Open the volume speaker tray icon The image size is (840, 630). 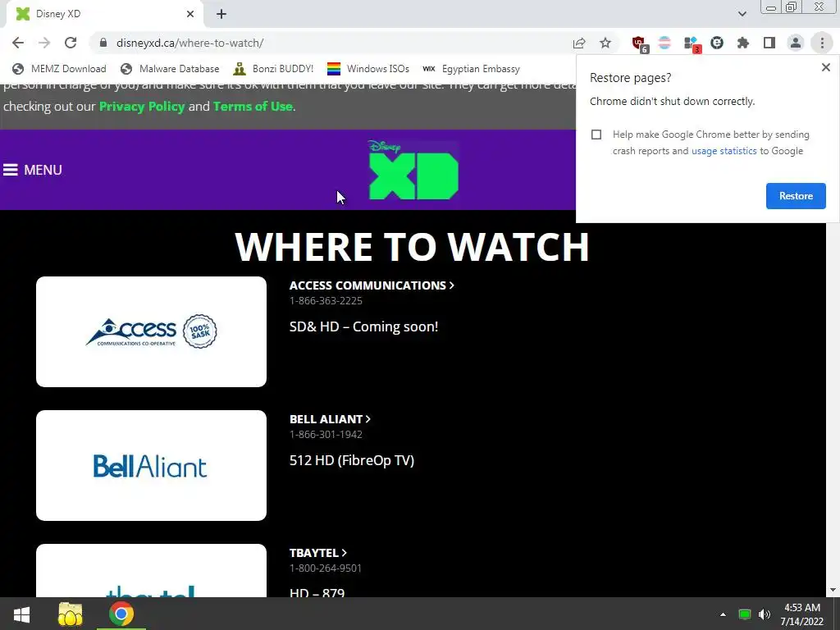tap(765, 614)
